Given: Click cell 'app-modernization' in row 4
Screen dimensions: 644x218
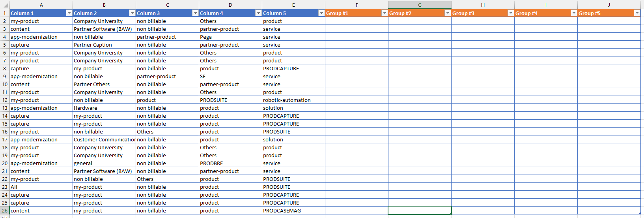Looking at the screenshot, I should click(x=41, y=37).
